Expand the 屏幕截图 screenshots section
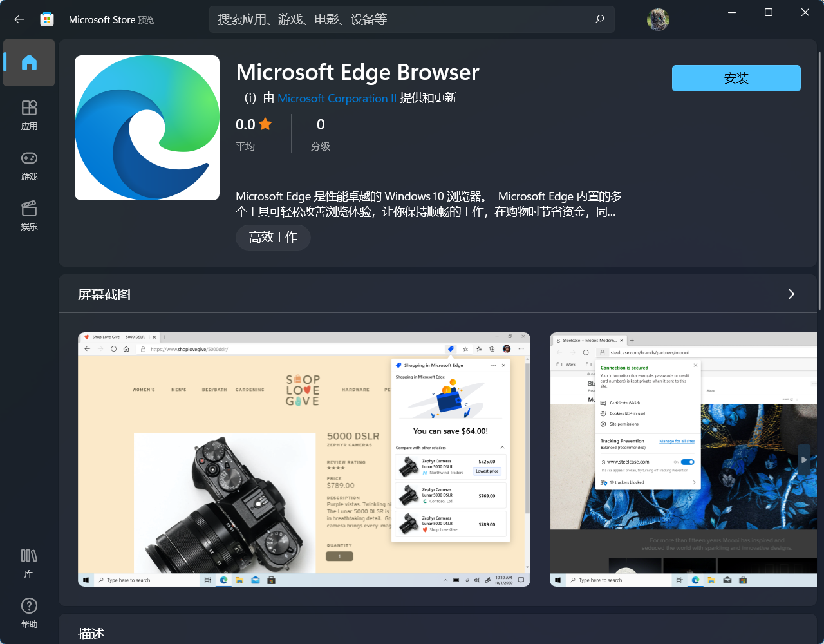The image size is (824, 644). coord(791,294)
